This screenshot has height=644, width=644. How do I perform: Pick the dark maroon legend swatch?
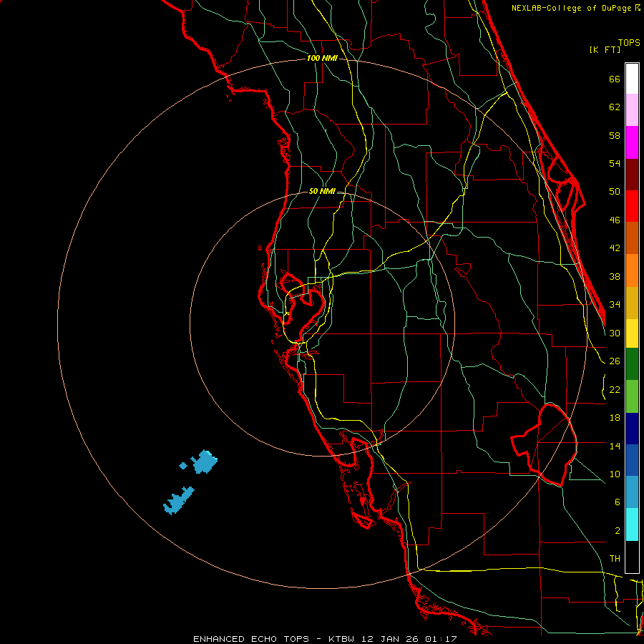pos(632,174)
